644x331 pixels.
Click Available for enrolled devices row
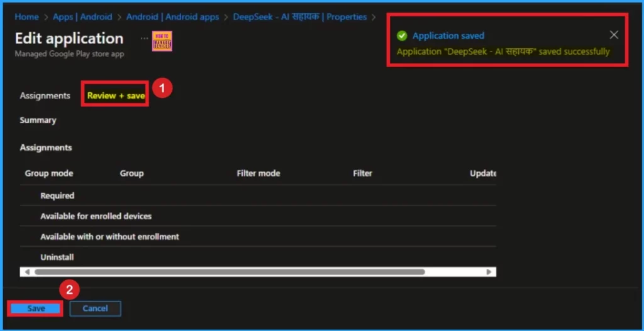(258, 215)
